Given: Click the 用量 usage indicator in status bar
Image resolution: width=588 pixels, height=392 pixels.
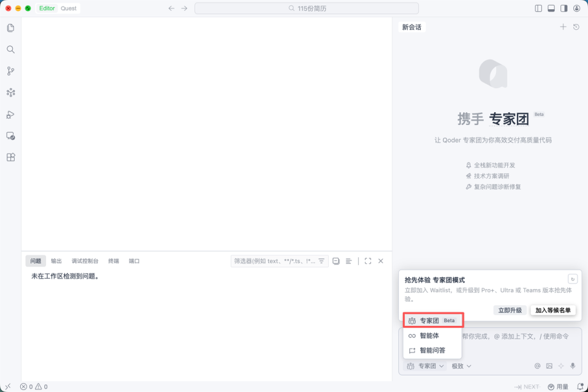Looking at the screenshot, I should pos(561,386).
